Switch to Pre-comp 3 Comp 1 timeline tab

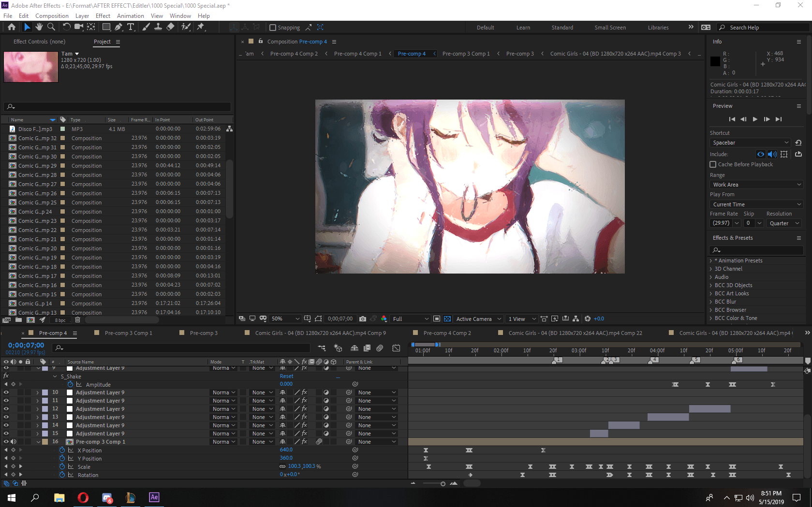[128, 333]
